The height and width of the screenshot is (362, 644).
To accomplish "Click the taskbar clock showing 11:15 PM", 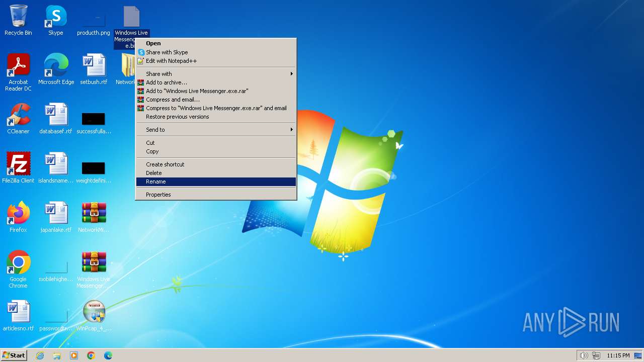I will pos(618,355).
